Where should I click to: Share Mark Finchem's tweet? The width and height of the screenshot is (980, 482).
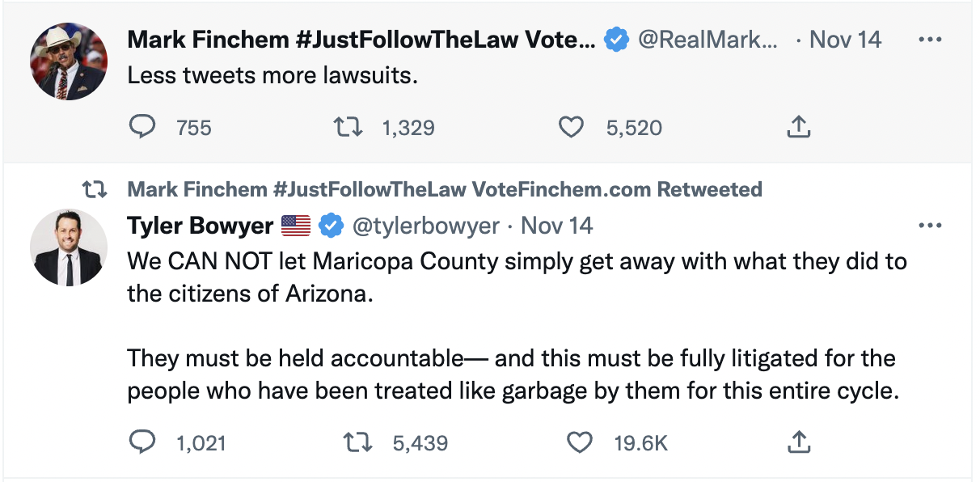coord(799,127)
